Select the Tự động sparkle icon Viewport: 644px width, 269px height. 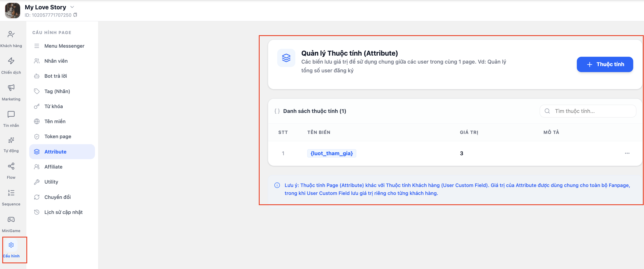pyautogui.click(x=11, y=140)
